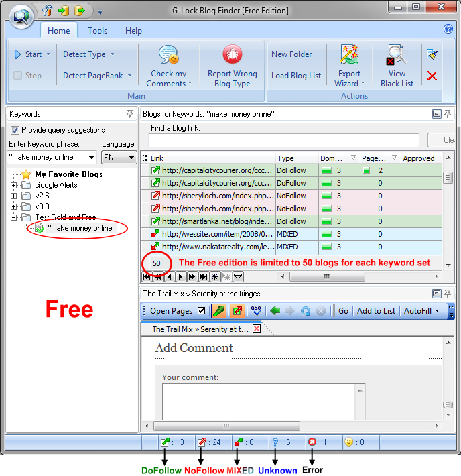
Task: Expand the Google Alerts folder
Action: coord(13,185)
